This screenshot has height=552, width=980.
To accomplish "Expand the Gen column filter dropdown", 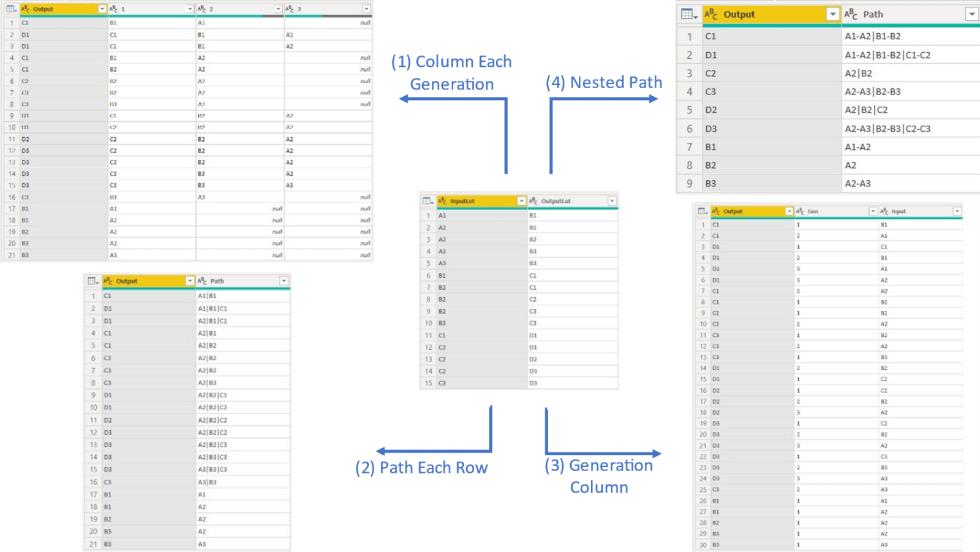I will pyautogui.click(x=873, y=211).
